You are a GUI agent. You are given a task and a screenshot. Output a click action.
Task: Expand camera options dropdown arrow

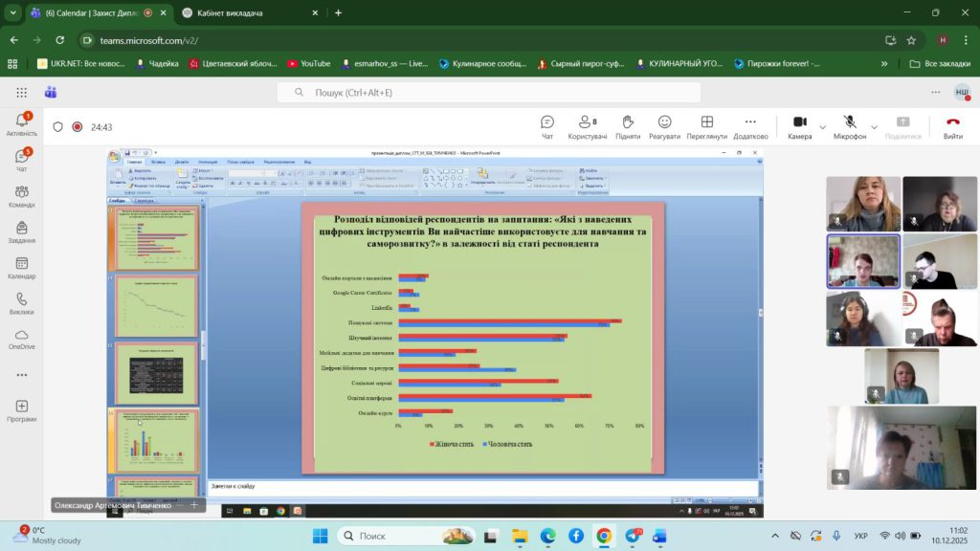[823, 126]
